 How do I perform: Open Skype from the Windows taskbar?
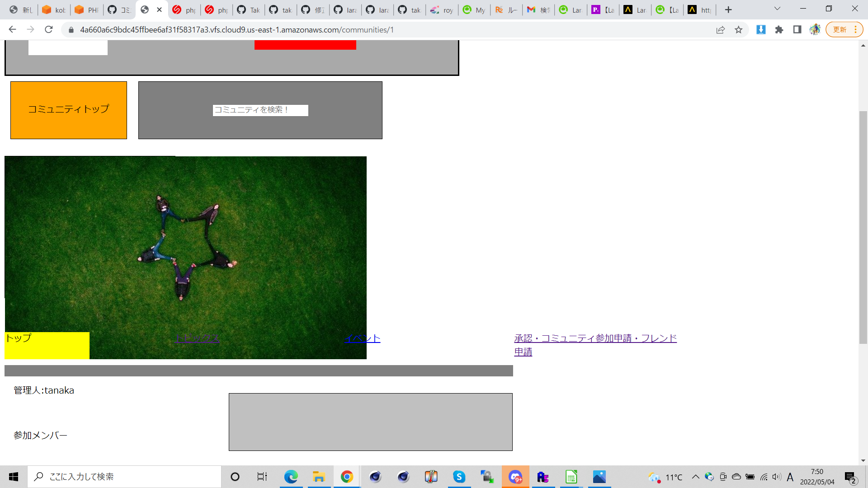tap(459, 477)
